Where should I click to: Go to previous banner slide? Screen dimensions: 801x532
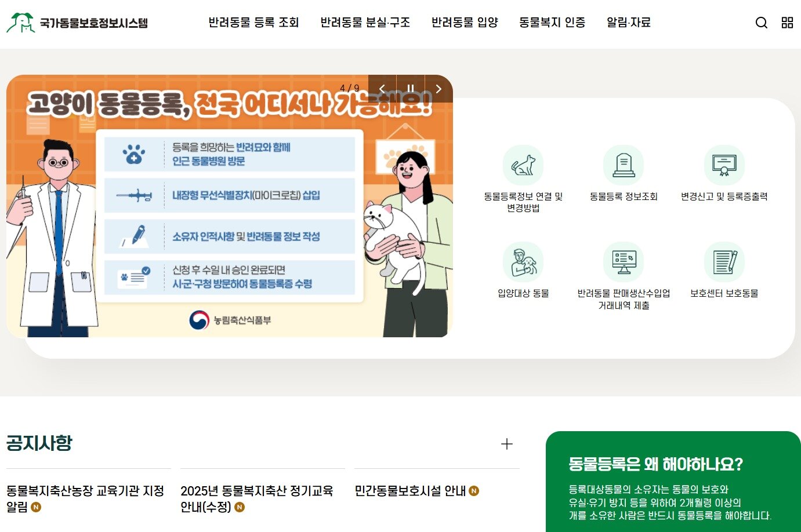382,89
